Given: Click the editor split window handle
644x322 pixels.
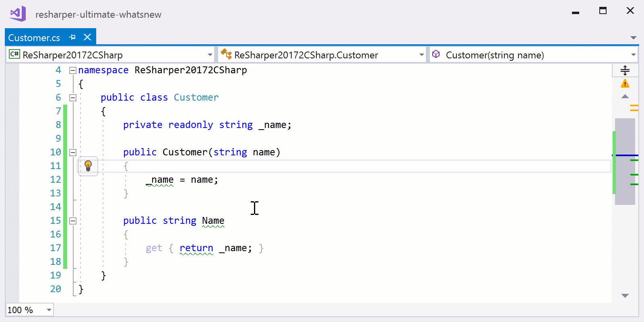Looking at the screenshot, I should [625, 70].
